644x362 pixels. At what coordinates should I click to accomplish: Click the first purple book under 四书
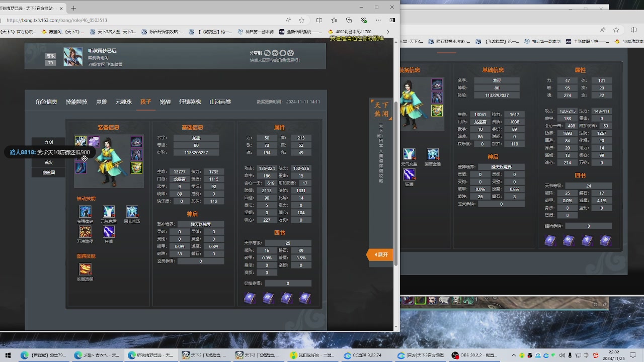(x=250, y=298)
